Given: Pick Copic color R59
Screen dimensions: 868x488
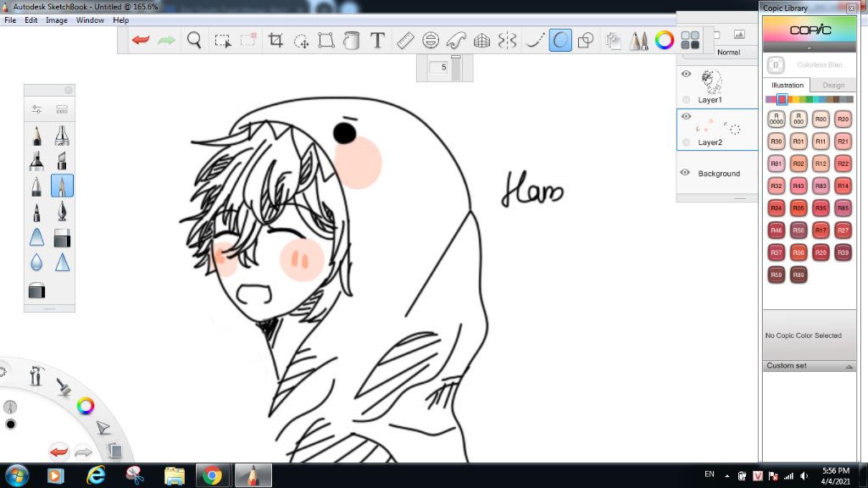Looking at the screenshot, I should click(776, 274).
